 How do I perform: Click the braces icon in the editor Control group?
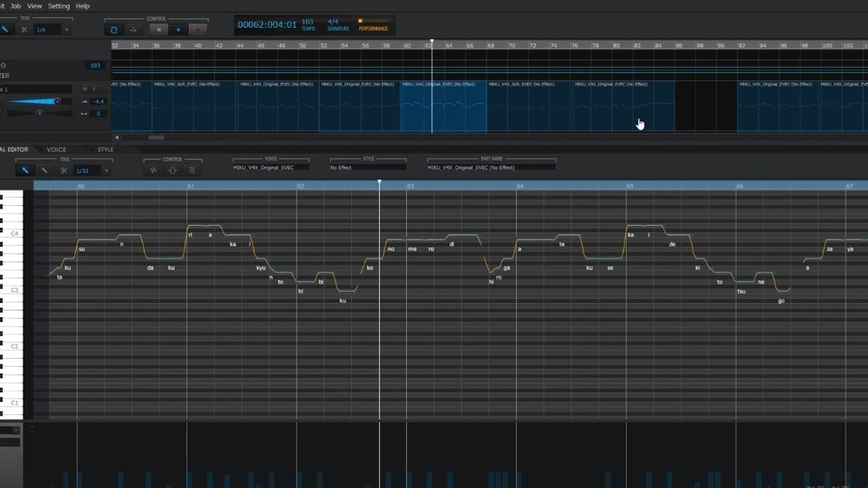click(173, 170)
